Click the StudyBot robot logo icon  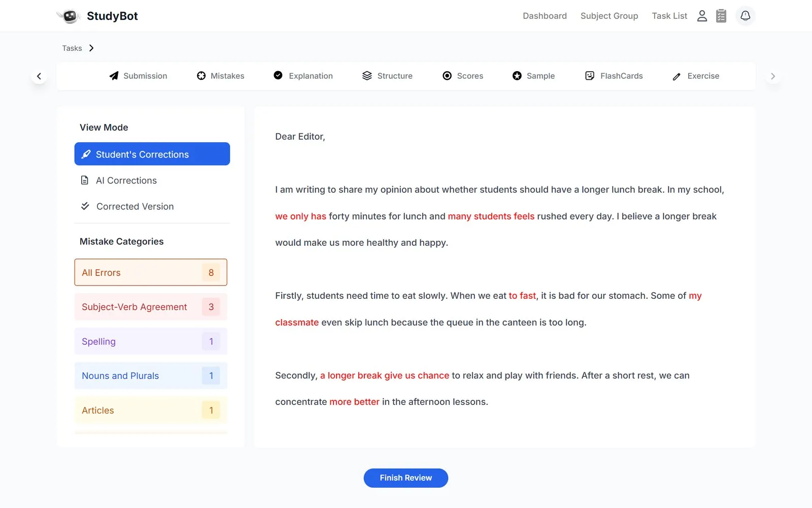click(x=69, y=16)
